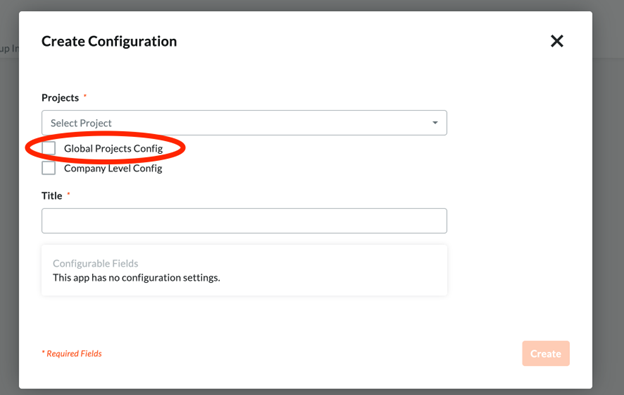Click the red asterisk beside Projects
This screenshot has width=624, height=395.
(x=85, y=95)
